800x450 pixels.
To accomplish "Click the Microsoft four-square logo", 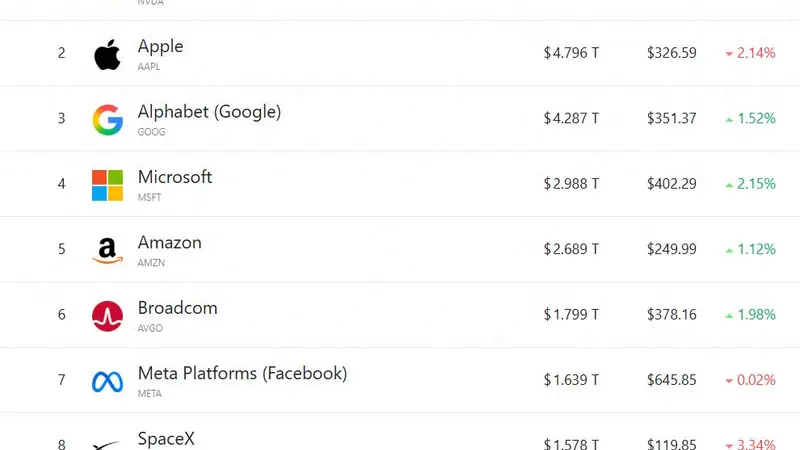I will tap(108, 185).
